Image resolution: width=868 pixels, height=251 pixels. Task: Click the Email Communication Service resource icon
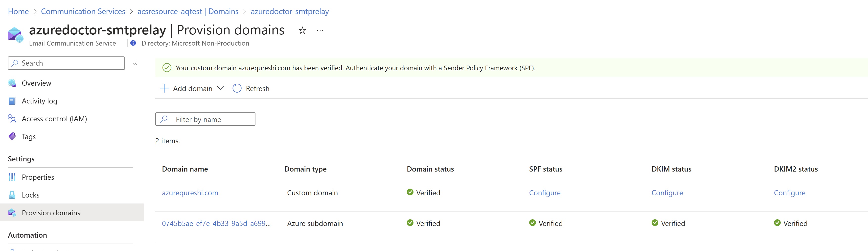coord(16,35)
